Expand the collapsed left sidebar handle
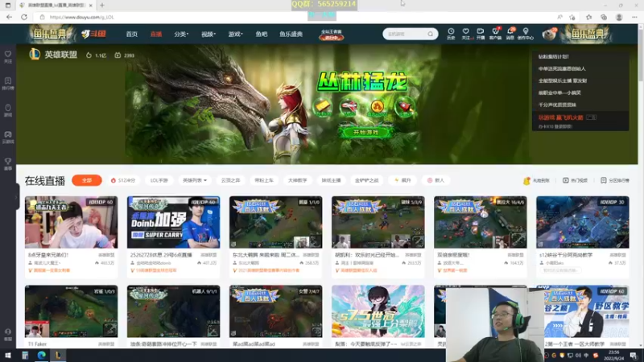The width and height of the screenshot is (644, 362). [16, 197]
